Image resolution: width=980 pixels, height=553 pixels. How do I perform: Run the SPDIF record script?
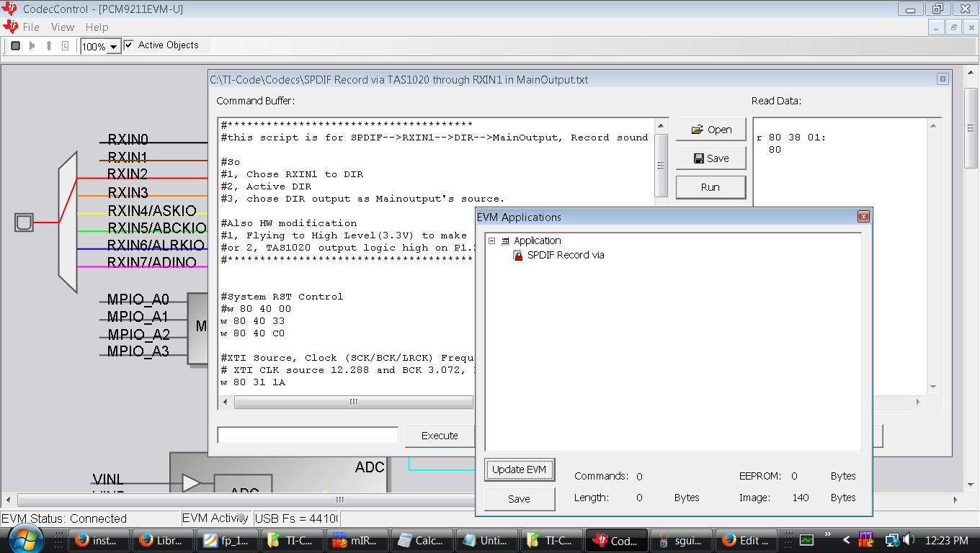click(x=710, y=186)
